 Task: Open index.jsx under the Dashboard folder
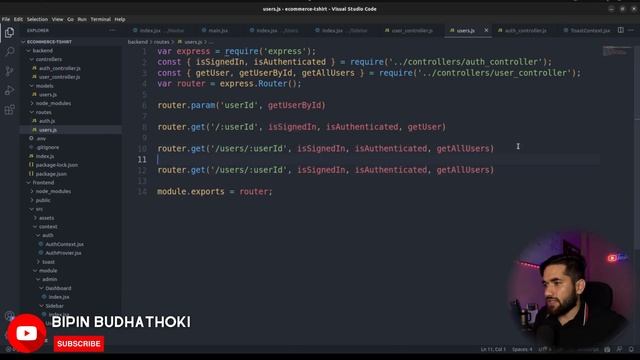point(59,297)
